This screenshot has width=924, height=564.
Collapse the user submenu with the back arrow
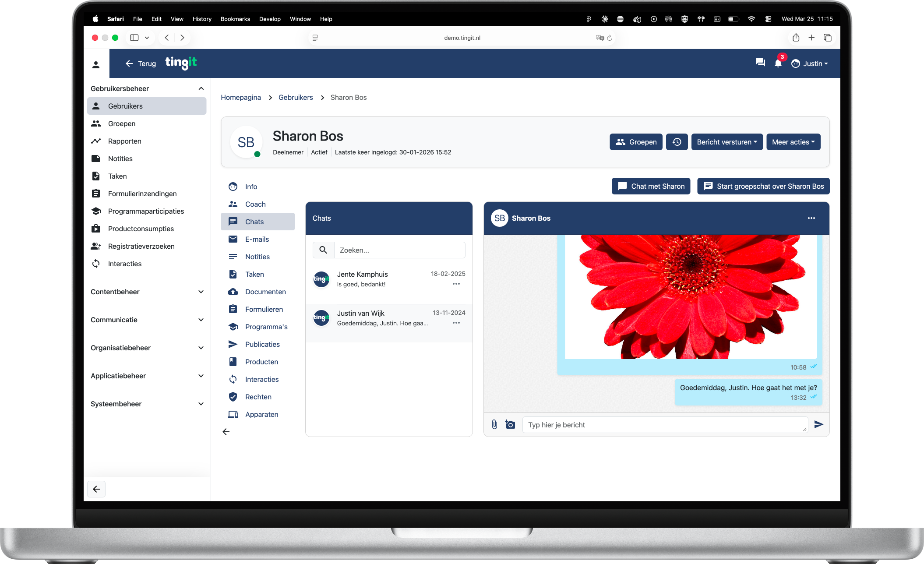point(226,432)
